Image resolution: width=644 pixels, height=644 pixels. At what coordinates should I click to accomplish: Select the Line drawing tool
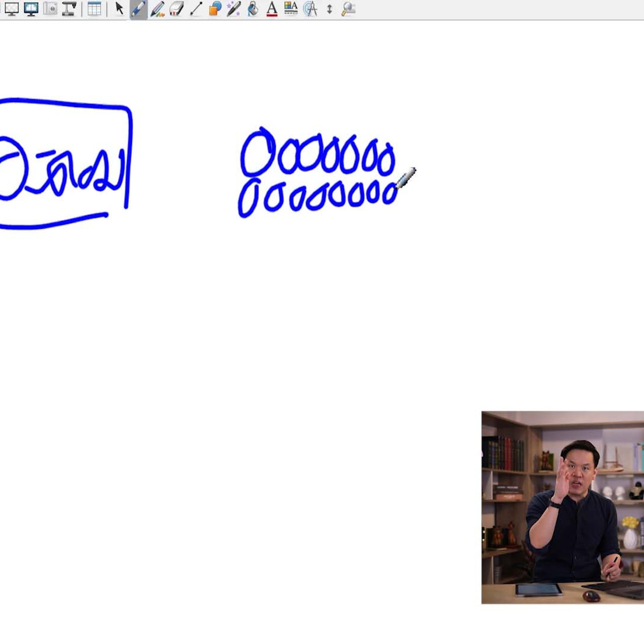click(x=196, y=9)
